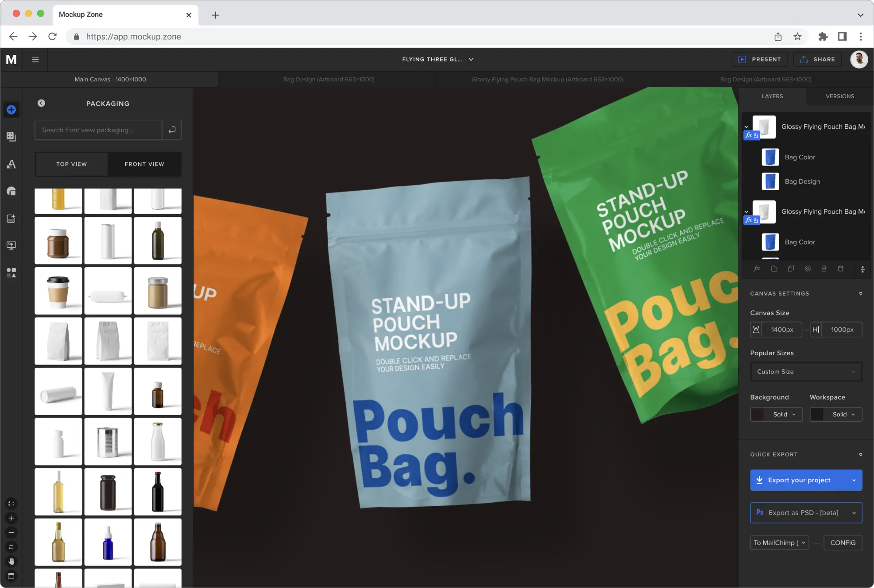Apply effects with the fx icon
Image resolution: width=874 pixels, height=588 pixels.
pos(757,269)
